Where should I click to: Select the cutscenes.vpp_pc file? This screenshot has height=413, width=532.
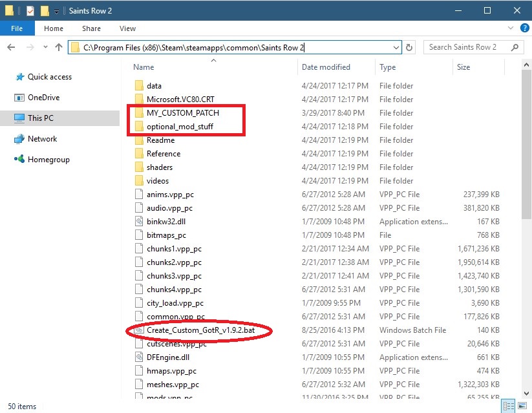[x=176, y=344]
